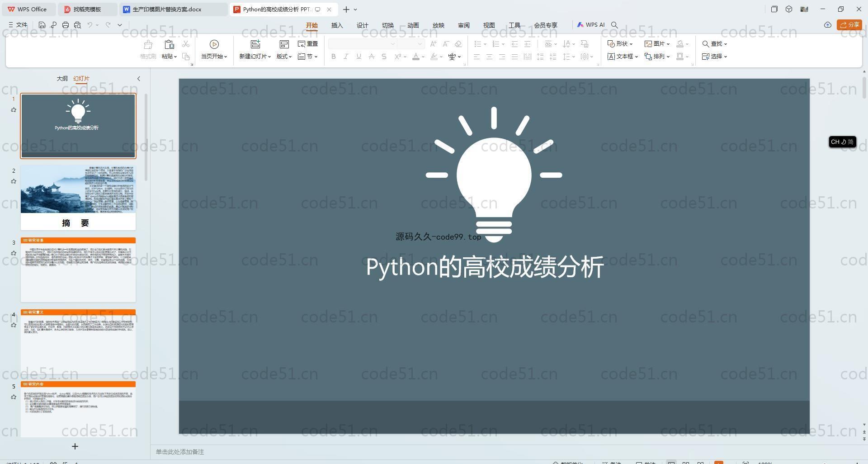Click the Format Painter (格式刷) icon
The height and width of the screenshot is (464, 868).
point(148,44)
